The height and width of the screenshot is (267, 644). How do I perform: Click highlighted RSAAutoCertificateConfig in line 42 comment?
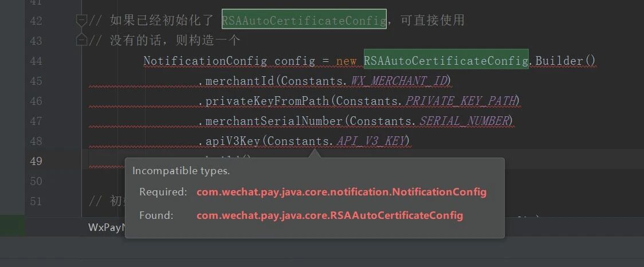[304, 19]
